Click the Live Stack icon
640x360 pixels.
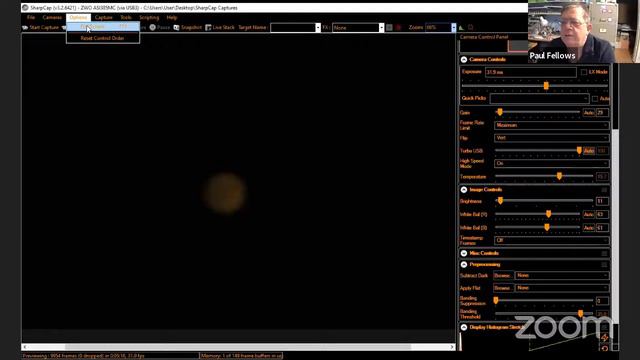(x=208, y=27)
